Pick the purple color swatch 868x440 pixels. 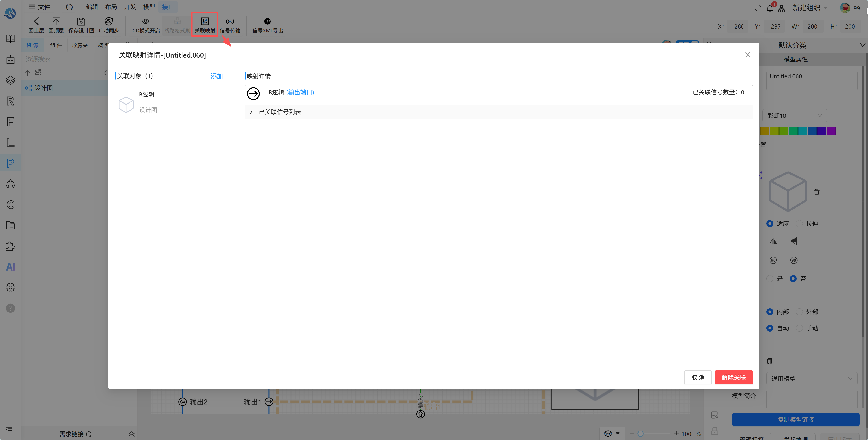coord(831,131)
